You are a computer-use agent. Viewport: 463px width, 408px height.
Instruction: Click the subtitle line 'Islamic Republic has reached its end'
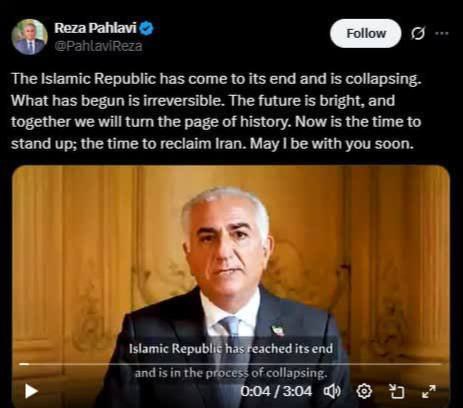click(x=231, y=349)
